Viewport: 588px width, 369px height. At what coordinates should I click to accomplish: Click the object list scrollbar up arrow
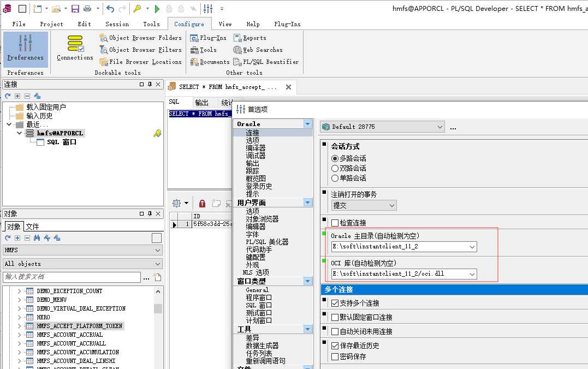click(x=158, y=291)
